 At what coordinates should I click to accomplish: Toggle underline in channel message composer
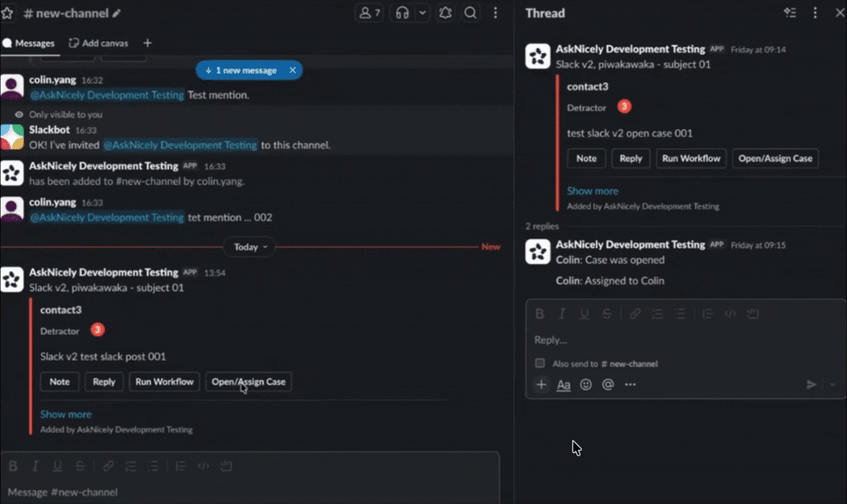58,466
